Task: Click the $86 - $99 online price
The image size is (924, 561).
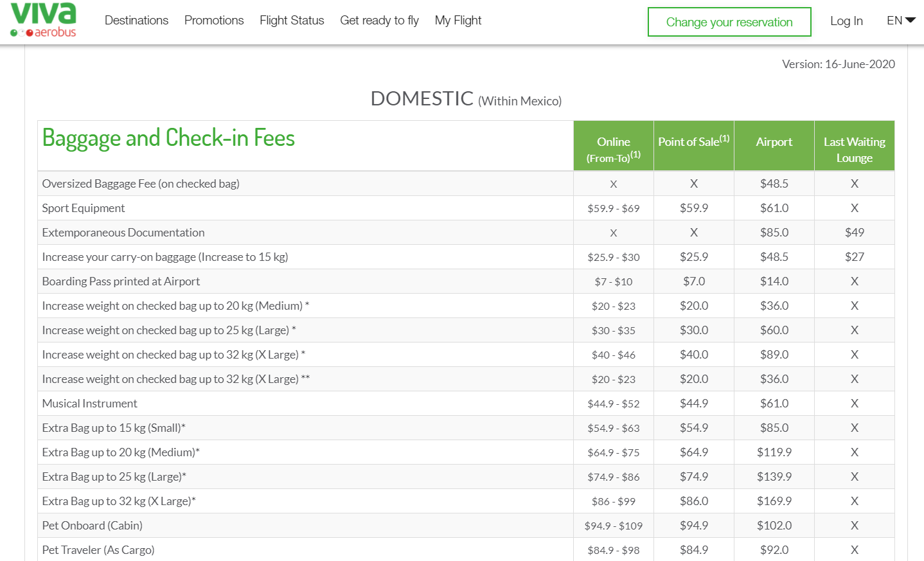Action: click(614, 501)
